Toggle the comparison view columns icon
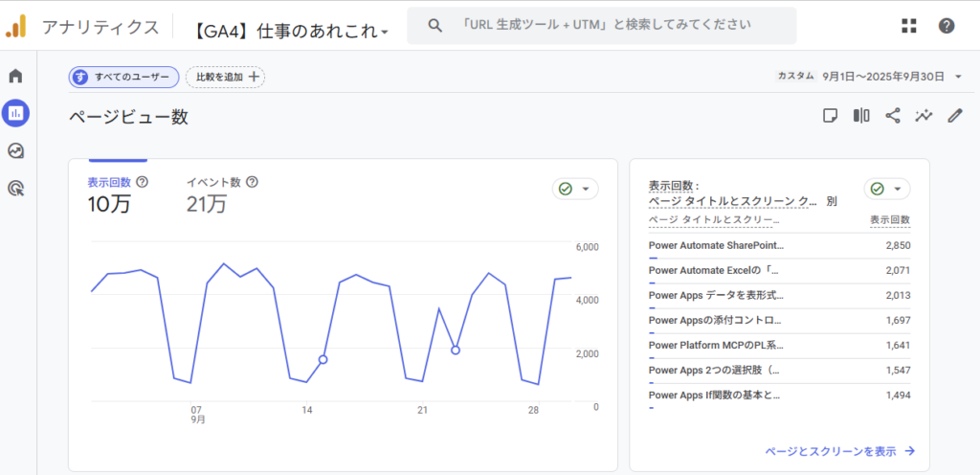This screenshot has width=980, height=475. (861, 116)
